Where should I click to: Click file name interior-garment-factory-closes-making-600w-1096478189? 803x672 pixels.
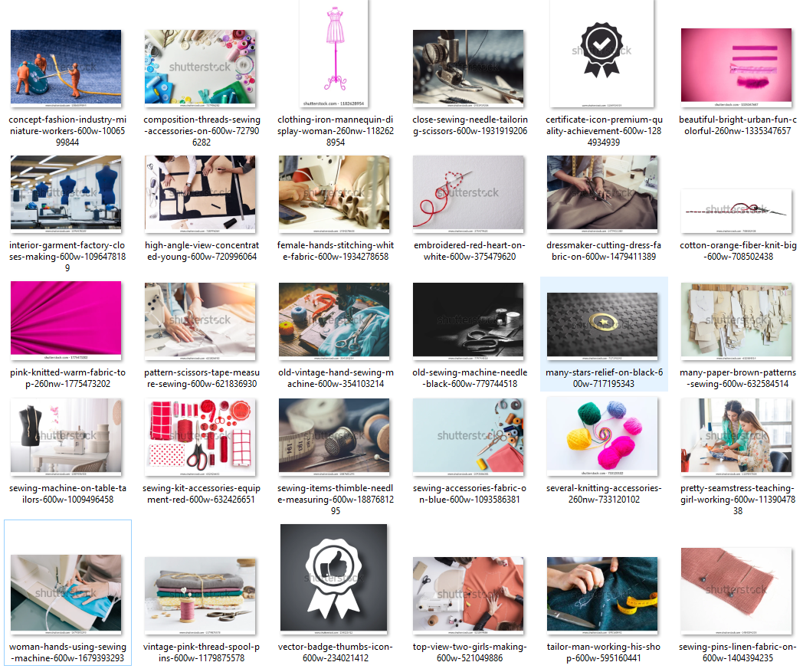(x=67, y=256)
